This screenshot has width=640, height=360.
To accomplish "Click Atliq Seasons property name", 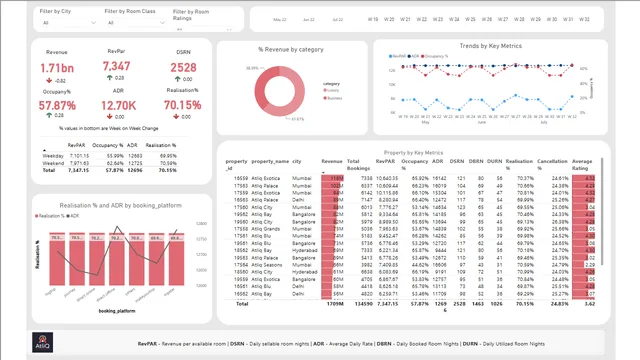I will (267, 265).
